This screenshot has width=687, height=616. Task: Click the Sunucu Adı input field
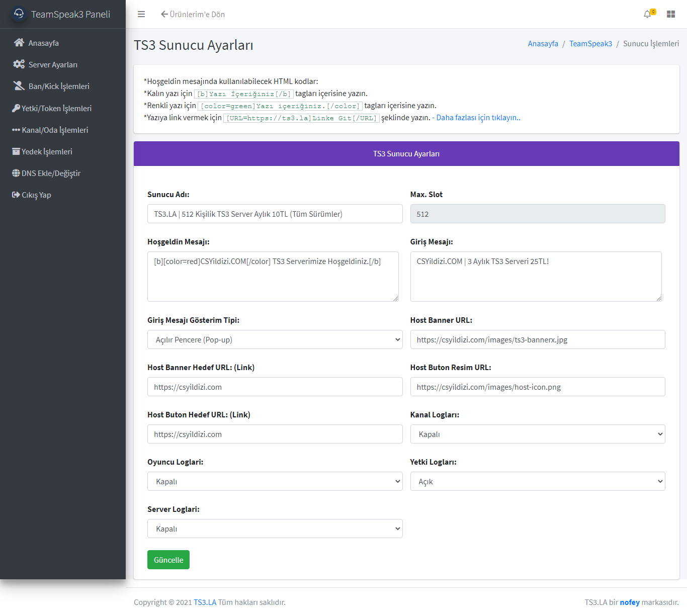(x=275, y=214)
